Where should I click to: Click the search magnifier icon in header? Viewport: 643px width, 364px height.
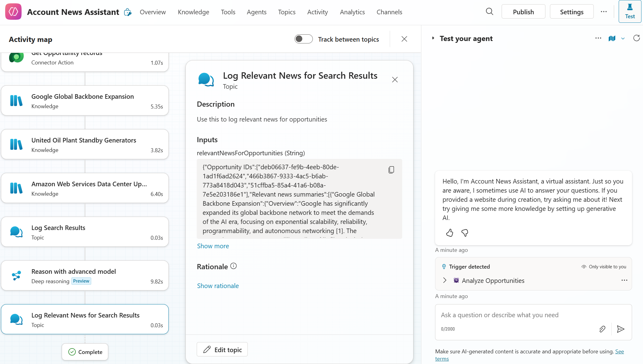[489, 12]
